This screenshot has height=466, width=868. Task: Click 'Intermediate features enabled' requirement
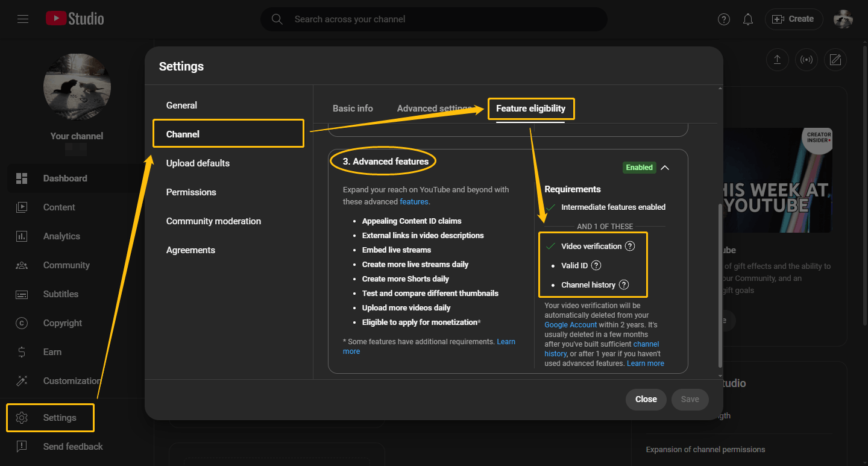click(x=614, y=207)
